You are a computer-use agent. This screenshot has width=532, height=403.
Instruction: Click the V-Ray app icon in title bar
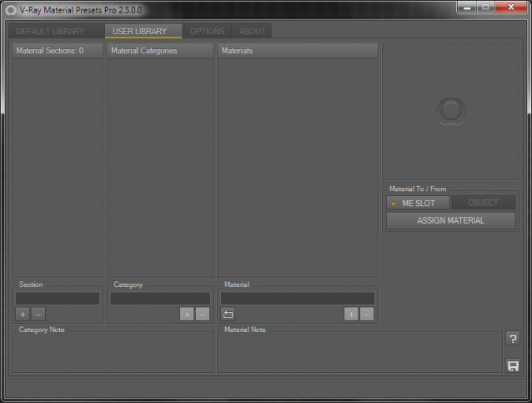11,10
